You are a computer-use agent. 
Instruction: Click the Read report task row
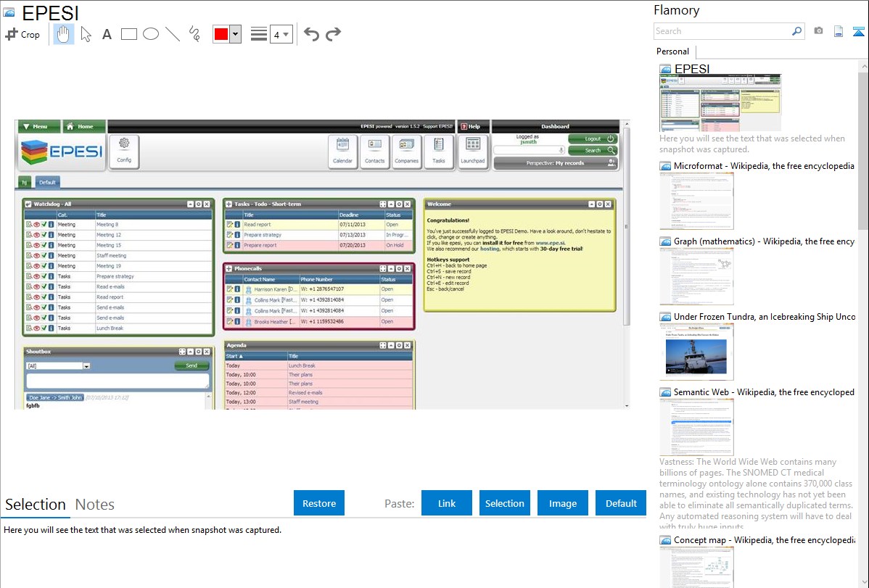click(x=318, y=225)
